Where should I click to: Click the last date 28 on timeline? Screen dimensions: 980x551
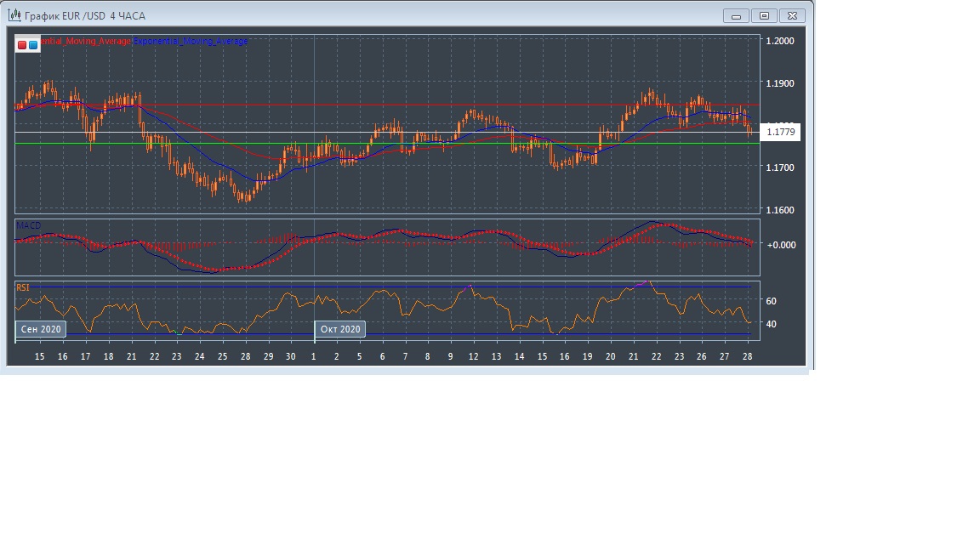(x=747, y=357)
